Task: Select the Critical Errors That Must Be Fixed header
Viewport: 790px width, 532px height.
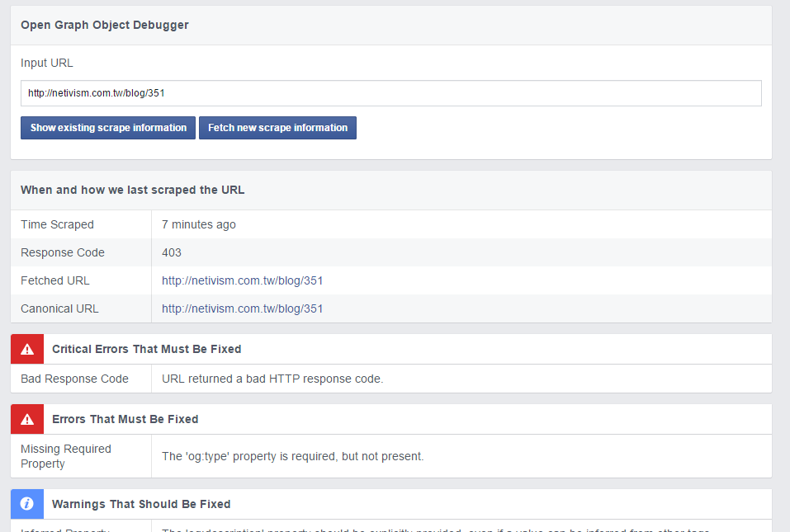Action: [x=146, y=349]
